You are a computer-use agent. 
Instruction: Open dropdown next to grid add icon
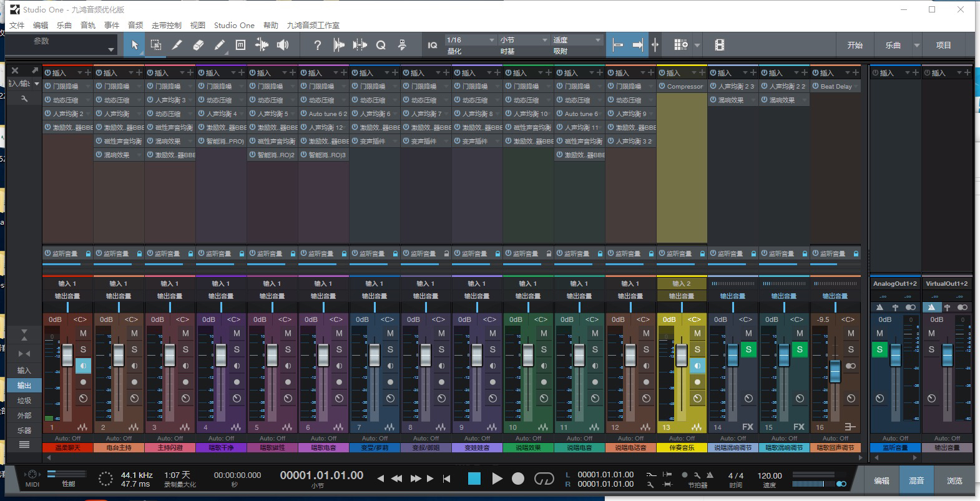pos(697,45)
